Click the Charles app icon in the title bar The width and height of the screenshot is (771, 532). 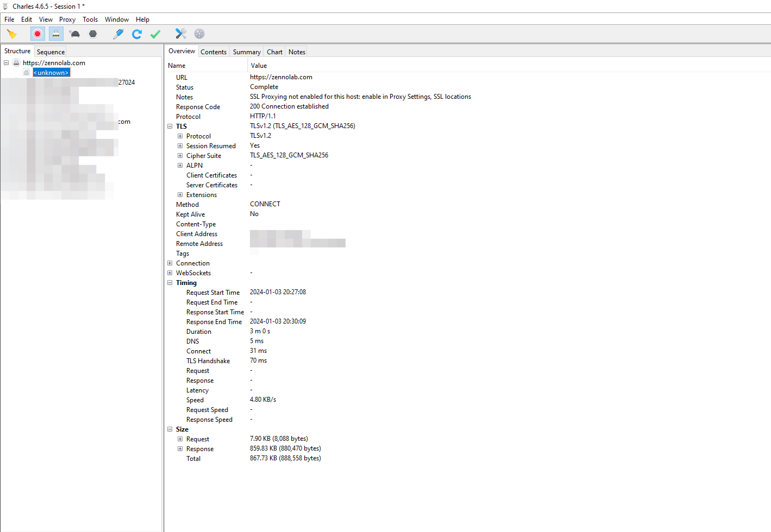5,7
